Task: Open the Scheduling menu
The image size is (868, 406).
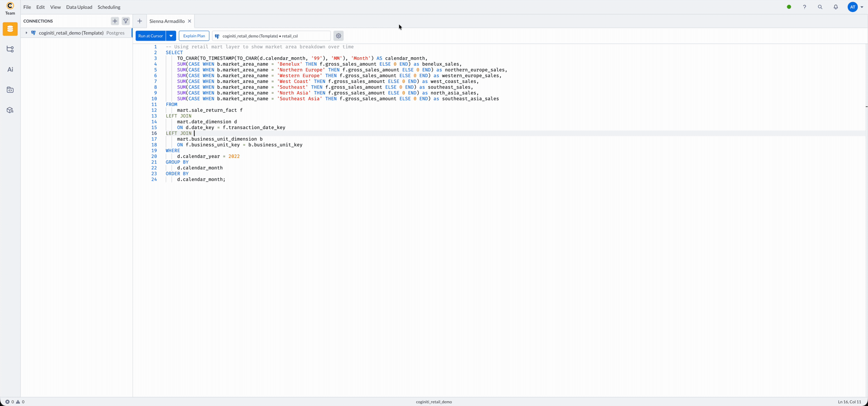Action: (x=109, y=7)
